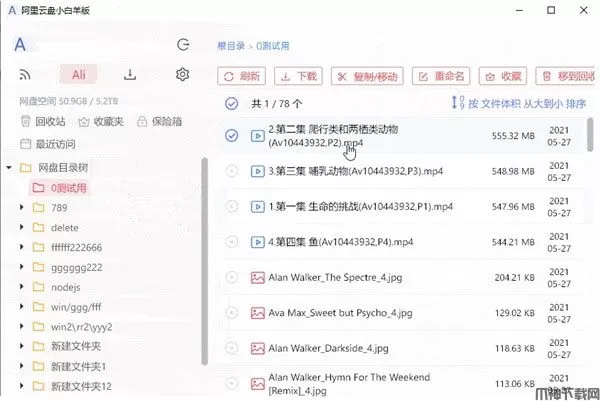Click image icon of Darkside_4.jpg
The image size is (600, 401).
pyautogui.click(x=258, y=348)
